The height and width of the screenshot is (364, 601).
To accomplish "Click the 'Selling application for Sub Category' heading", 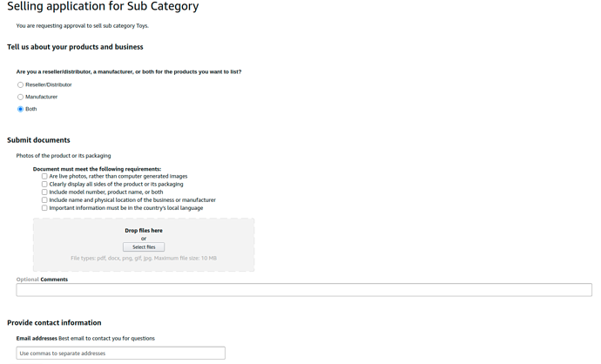I will [103, 7].
